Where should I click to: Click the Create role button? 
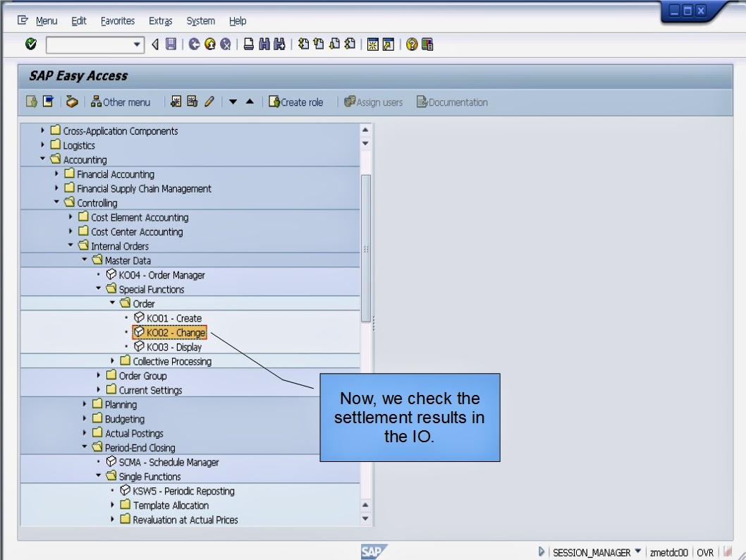coord(295,102)
